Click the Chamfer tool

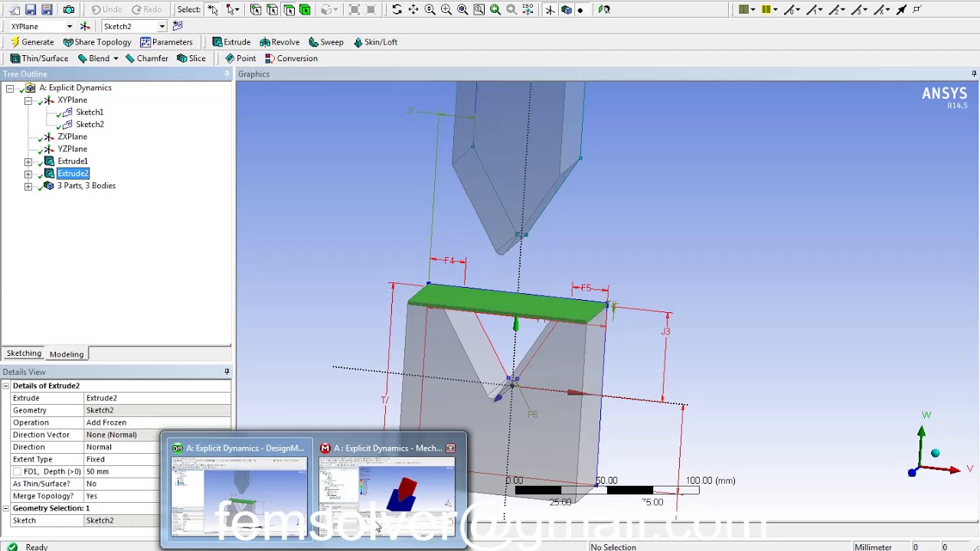click(146, 58)
